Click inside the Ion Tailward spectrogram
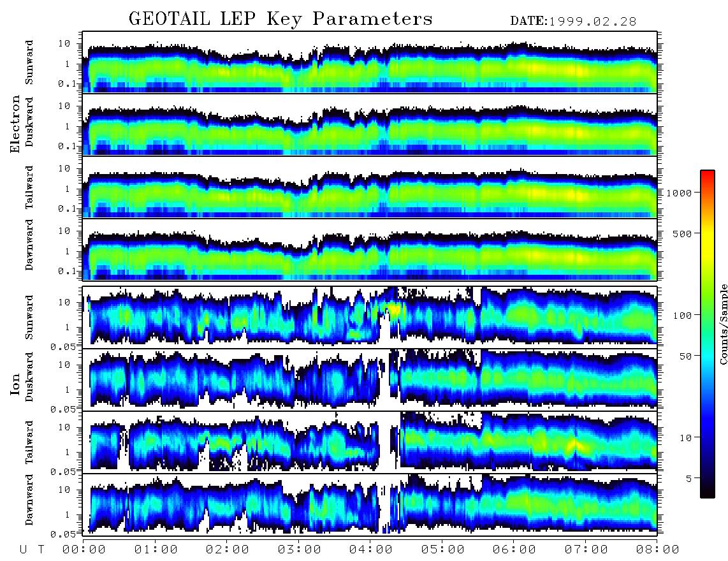Image resolution: width=728 pixels, height=561 pixels. [x=370, y=442]
